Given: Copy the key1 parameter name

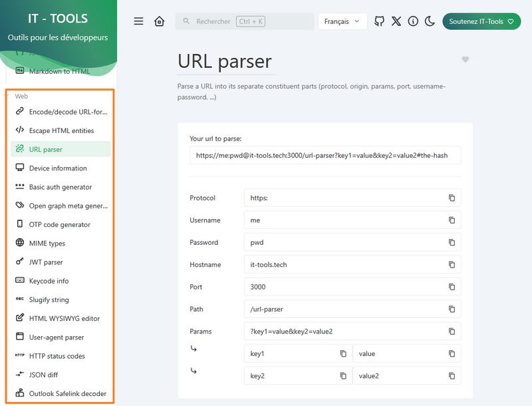Looking at the screenshot, I should point(343,354).
